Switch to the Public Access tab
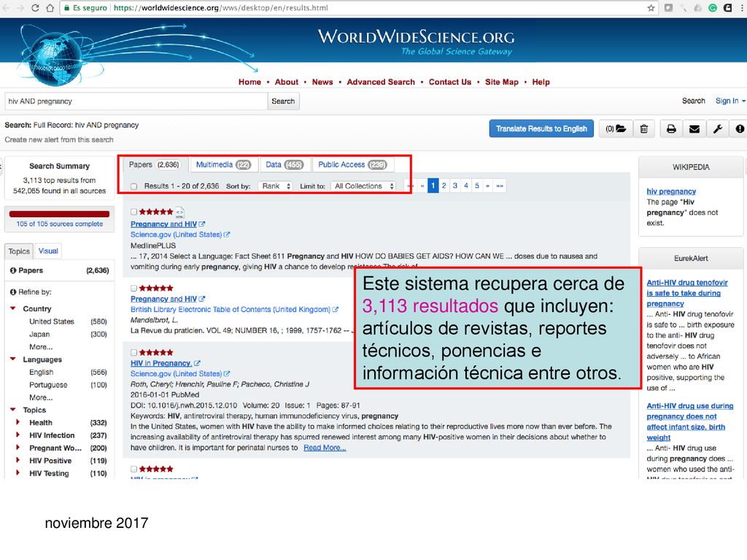The image size is (747, 560). click(352, 165)
